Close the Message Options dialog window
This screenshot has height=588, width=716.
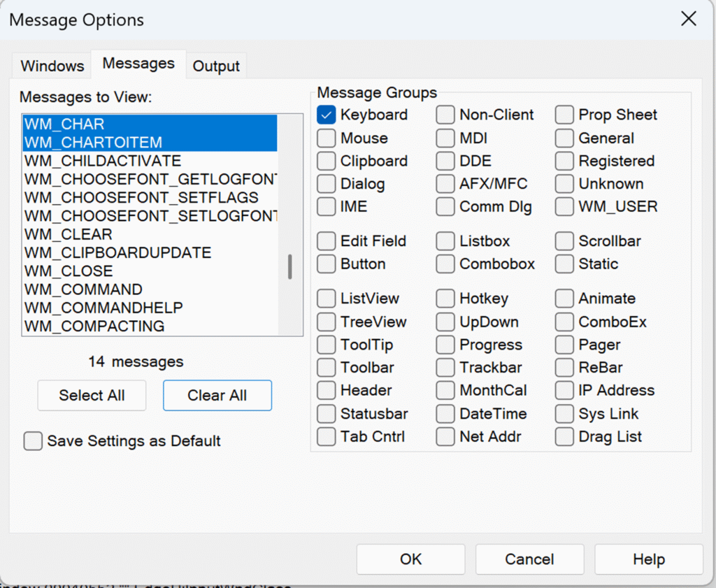688,19
